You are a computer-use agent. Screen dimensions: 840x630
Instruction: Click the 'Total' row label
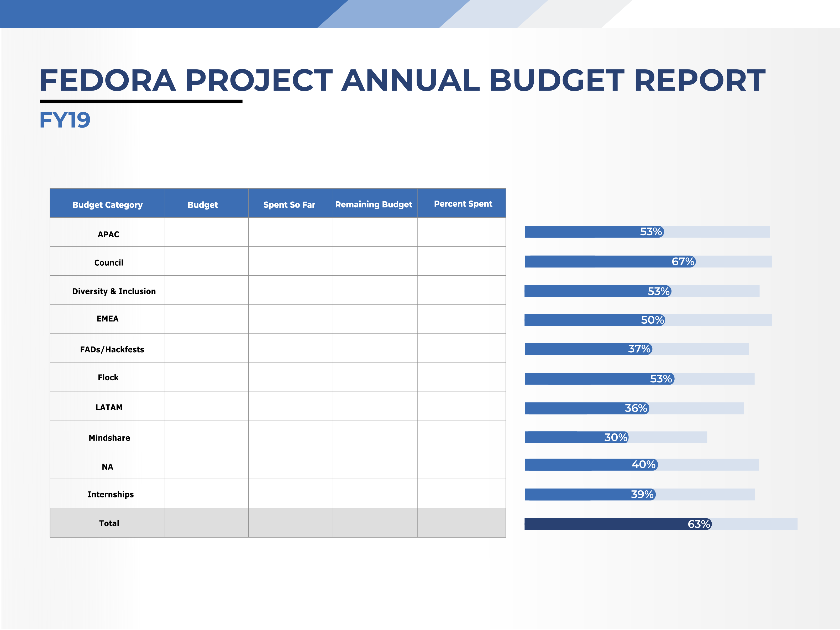(x=109, y=523)
